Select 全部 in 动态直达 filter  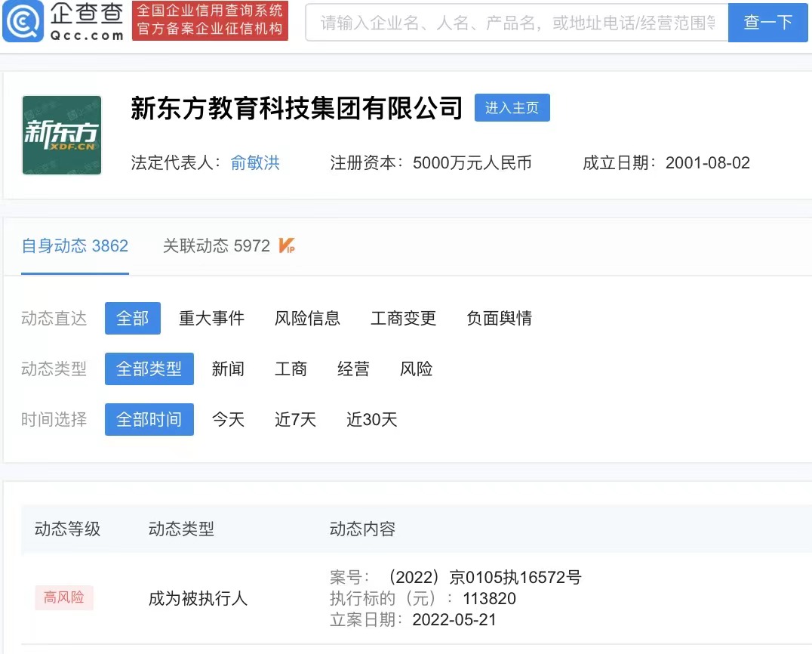pos(133,318)
